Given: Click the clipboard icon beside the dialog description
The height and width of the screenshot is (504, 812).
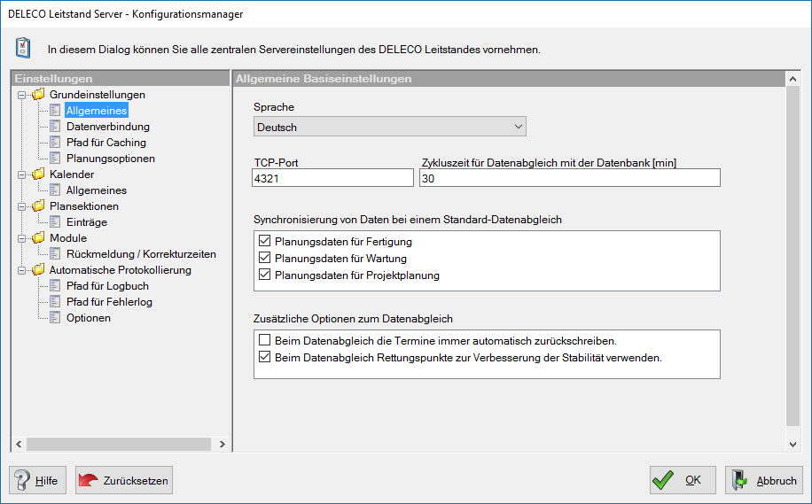Looking at the screenshot, I should (x=23, y=48).
